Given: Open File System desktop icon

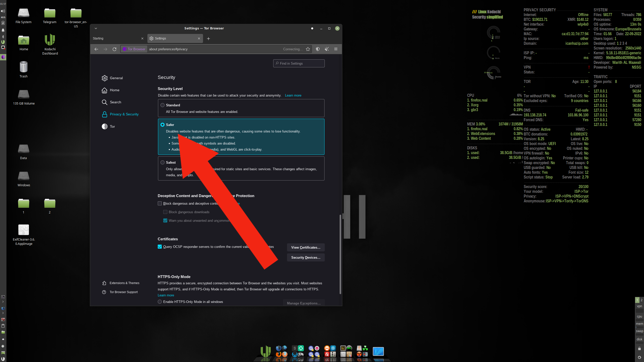Looking at the screenshot, I should click(x=23, y=16).
